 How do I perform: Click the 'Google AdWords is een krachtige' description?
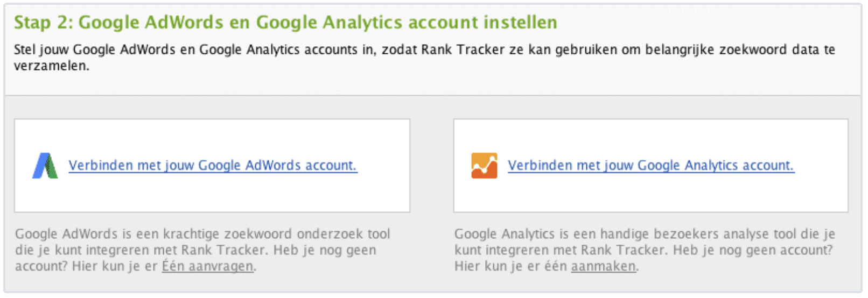(x=202, y=235)
